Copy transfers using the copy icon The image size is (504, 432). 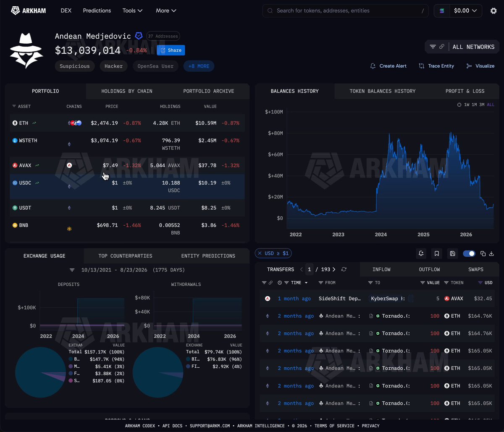click(483, 253)
